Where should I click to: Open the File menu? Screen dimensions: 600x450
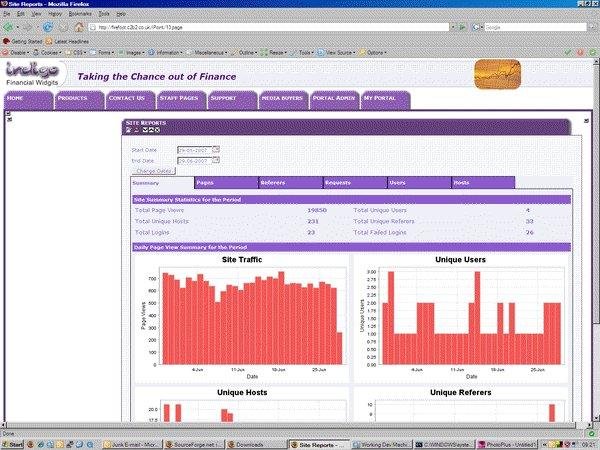[x=7, y=13]
